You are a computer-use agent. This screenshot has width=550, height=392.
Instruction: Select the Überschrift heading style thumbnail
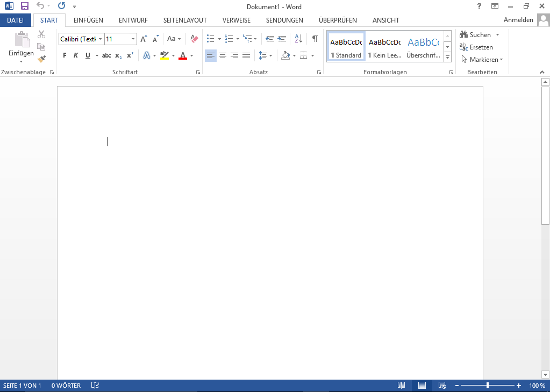click(423, 46)
